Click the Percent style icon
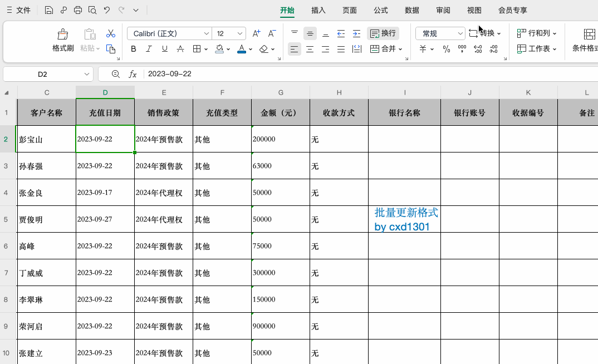Image resolution: width=598 pixels, height=364 pixels. 445,49
